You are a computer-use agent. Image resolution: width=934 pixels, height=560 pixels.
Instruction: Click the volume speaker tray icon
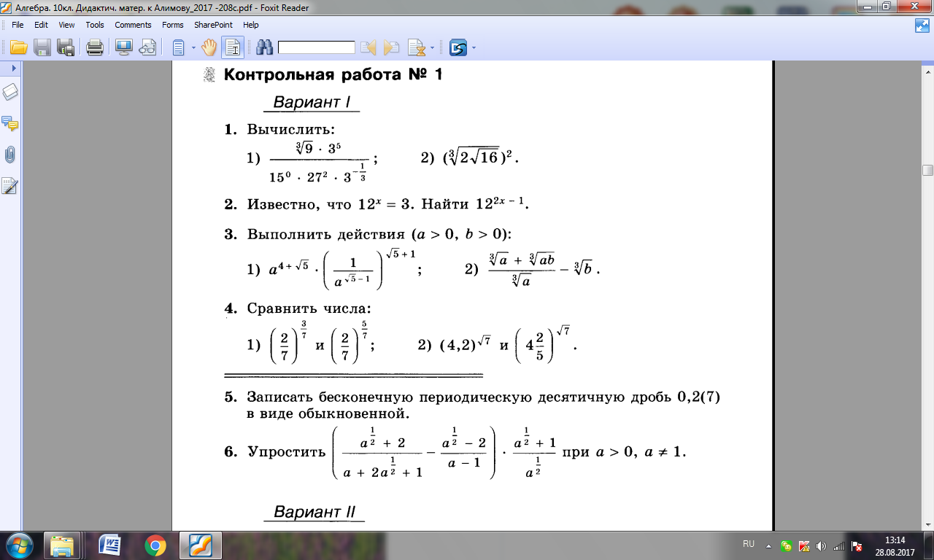tap(822, 546)
